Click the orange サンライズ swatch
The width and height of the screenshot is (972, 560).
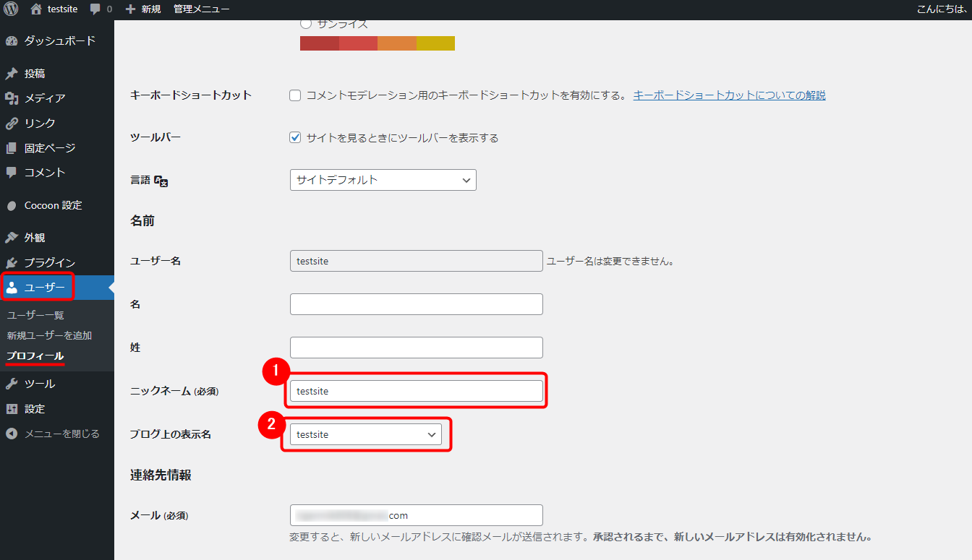pyautogui.click(x=396, y=43)
